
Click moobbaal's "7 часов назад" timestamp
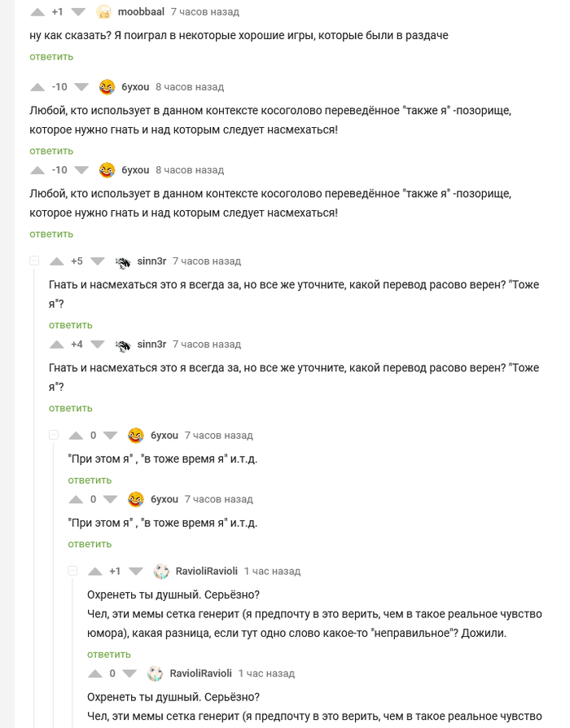coord(205,12)
